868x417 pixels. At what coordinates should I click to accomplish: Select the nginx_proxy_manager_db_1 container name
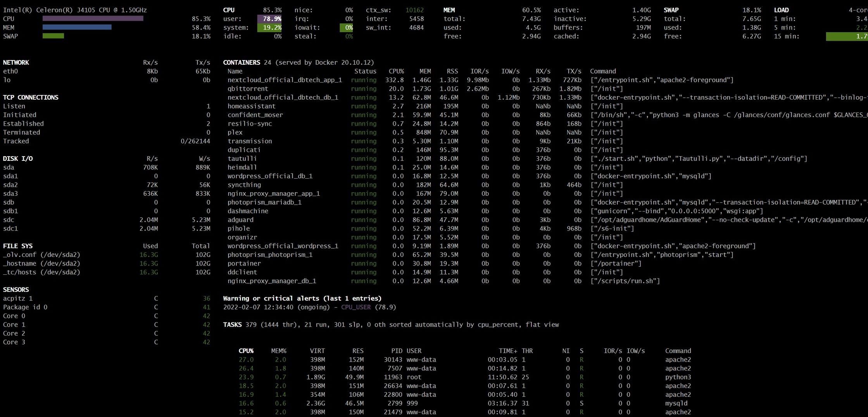(x=272, y=281)
